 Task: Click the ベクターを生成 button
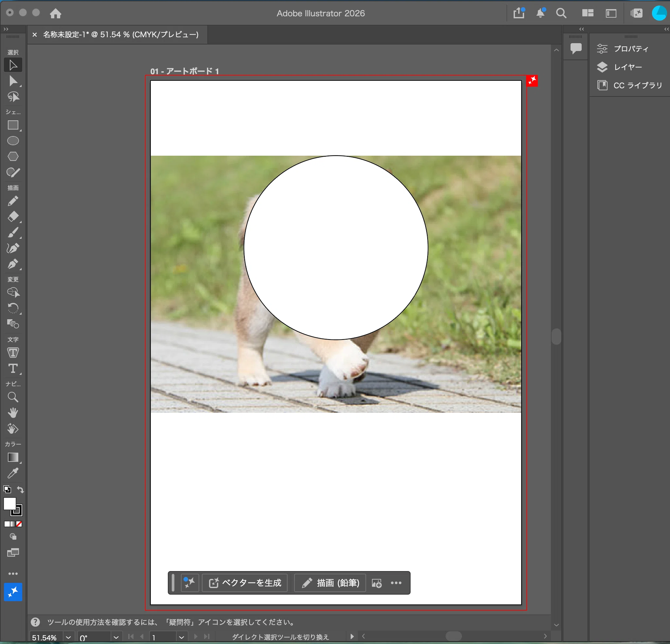click(x=245, y=583)
